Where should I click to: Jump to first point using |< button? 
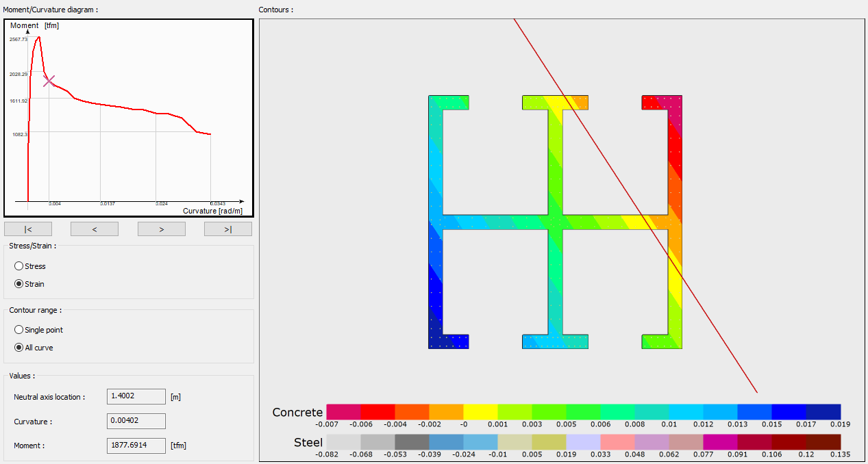[x=27, y=228]
